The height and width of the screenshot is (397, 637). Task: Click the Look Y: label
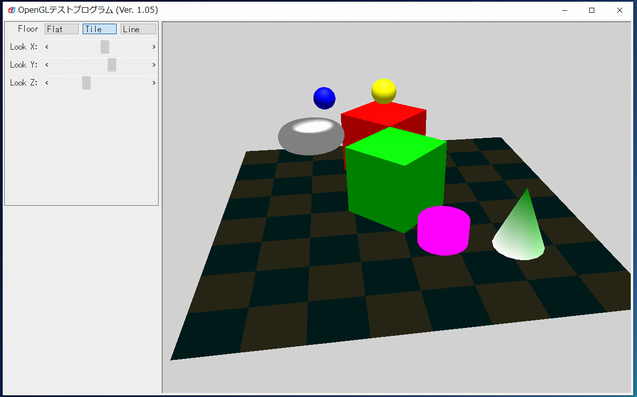pyautogui.click(x=24, y=65)
